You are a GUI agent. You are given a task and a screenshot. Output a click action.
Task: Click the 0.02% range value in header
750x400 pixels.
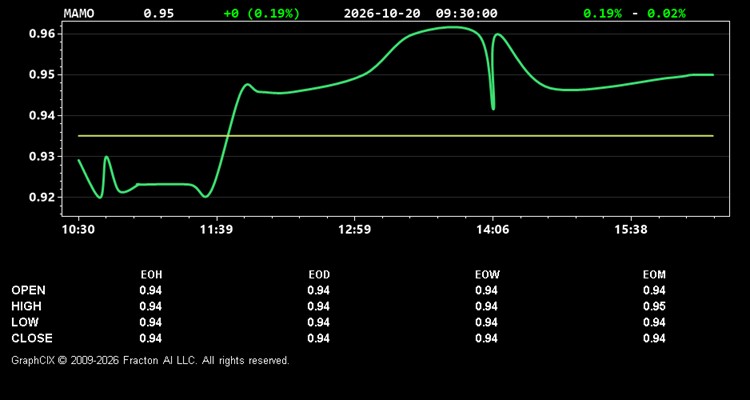tap(666, 13)
